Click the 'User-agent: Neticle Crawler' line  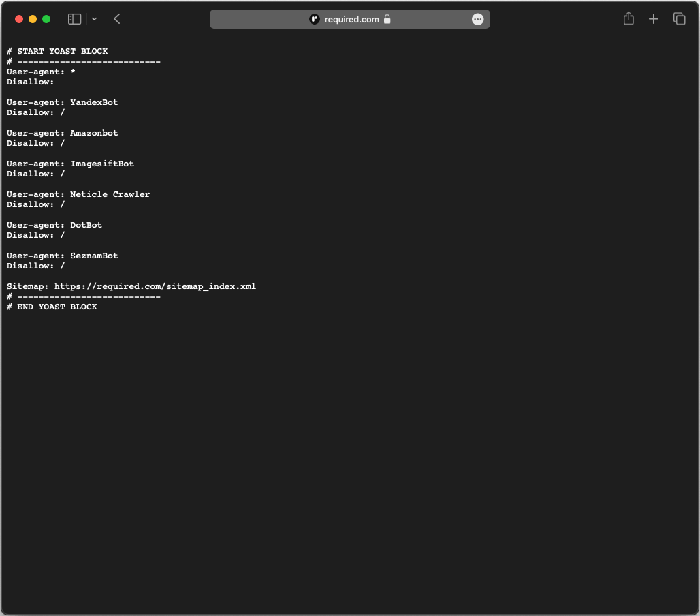pos(78,194)
